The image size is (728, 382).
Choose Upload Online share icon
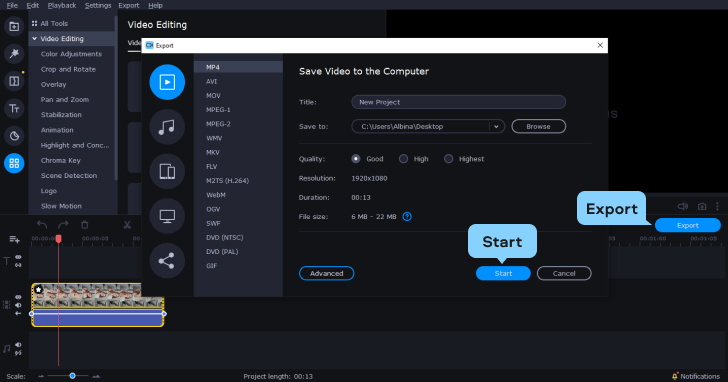click(167, 260)
